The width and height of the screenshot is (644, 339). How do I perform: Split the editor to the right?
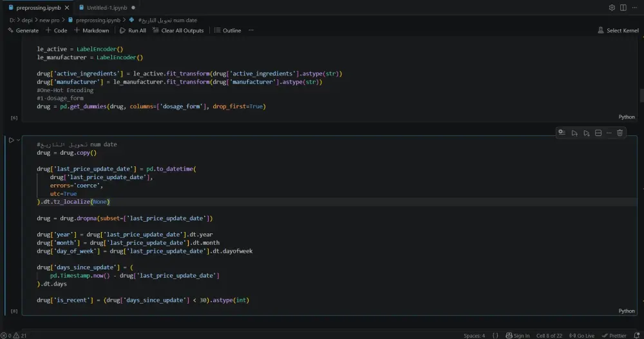pos(623,7)
